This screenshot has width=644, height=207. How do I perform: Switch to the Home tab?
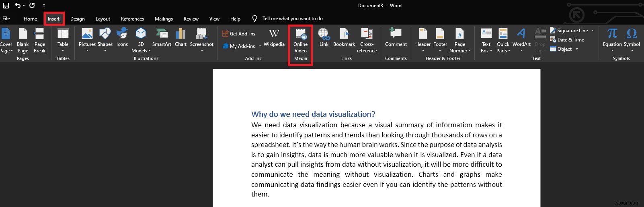click(30, 19)
